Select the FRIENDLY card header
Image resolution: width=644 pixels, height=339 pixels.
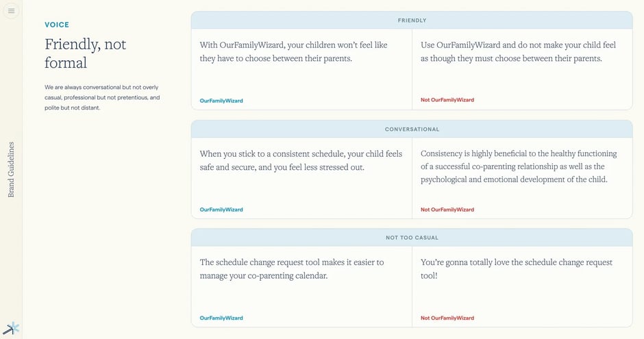(x=412, y=20)
